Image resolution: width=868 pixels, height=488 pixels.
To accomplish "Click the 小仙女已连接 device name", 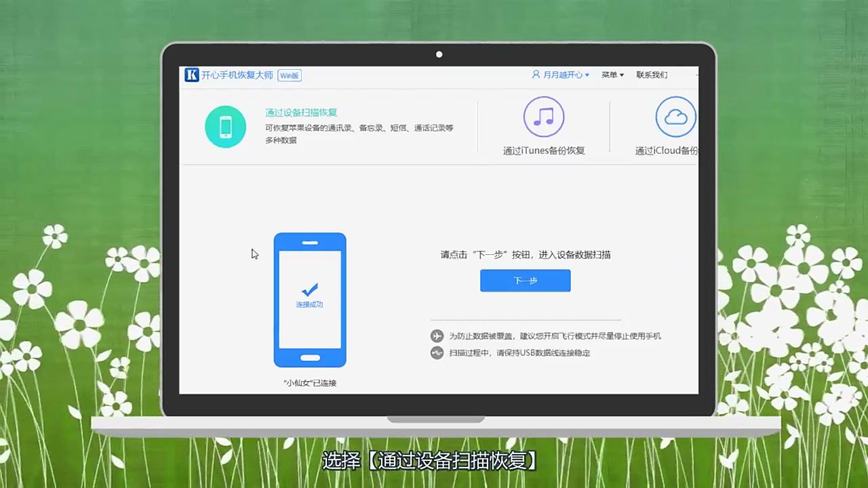I will coord(309,383).
